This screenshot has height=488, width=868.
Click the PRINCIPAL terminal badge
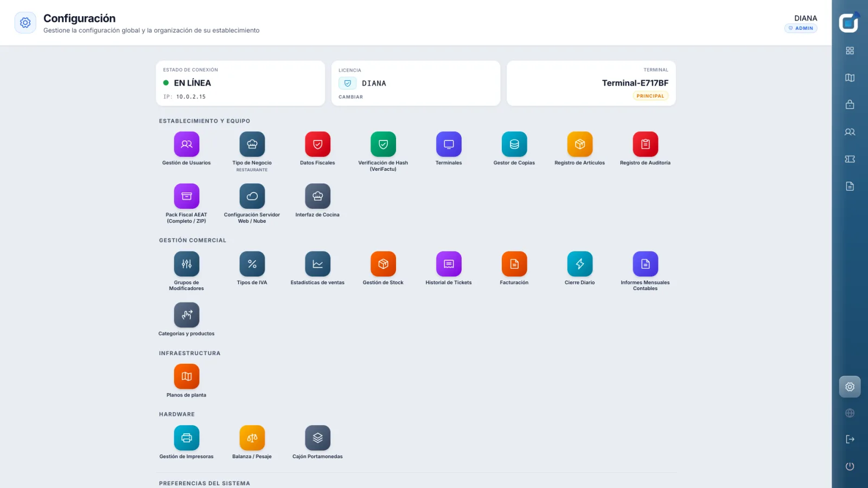(650, 96)
